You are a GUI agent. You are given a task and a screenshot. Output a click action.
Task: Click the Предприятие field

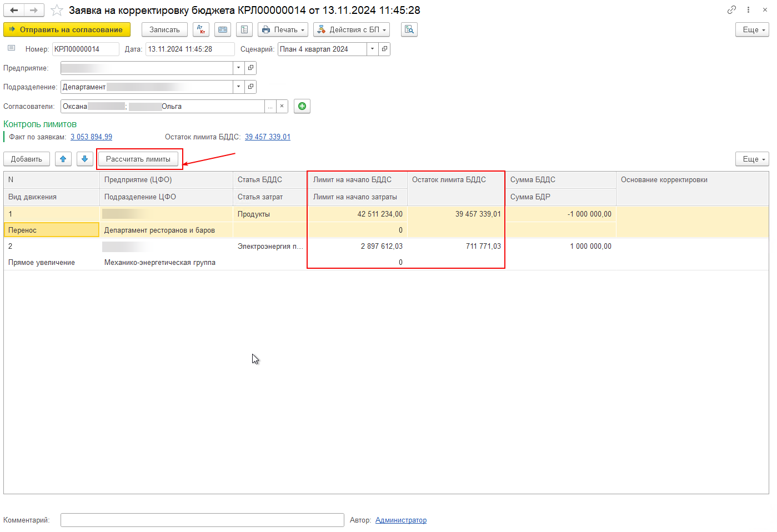tap(147, 68)
